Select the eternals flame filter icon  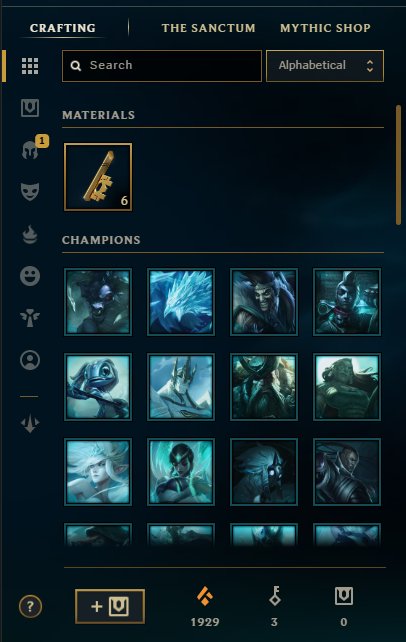point(30,234)
